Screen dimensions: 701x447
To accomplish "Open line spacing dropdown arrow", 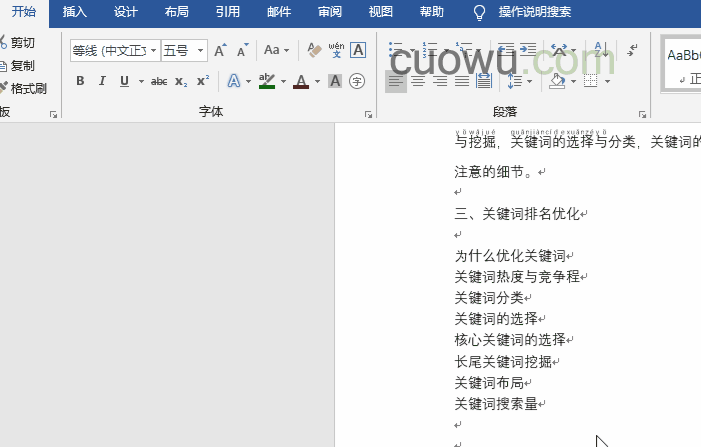I will coord(530,81).
